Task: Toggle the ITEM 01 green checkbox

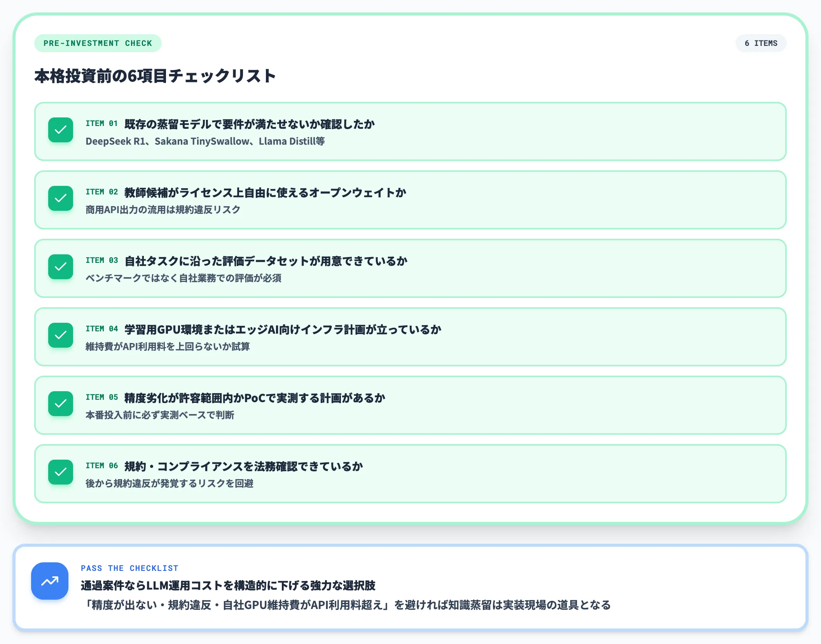Action: tap(61, 130)
